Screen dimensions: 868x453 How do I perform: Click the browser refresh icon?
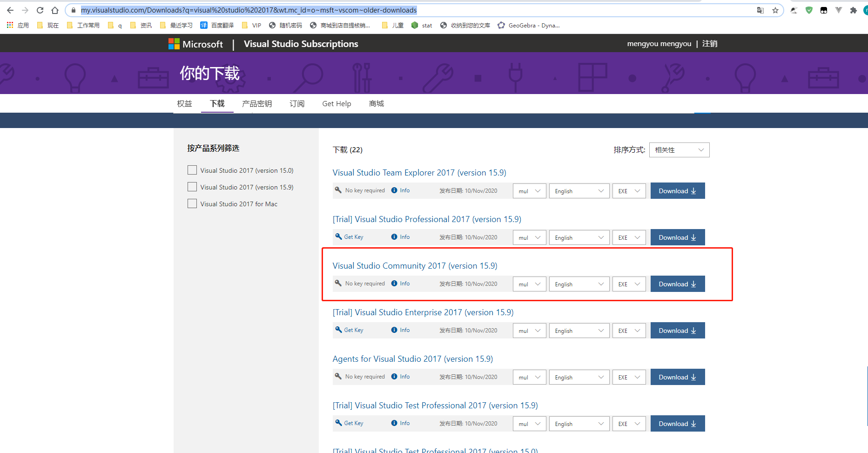40,10
